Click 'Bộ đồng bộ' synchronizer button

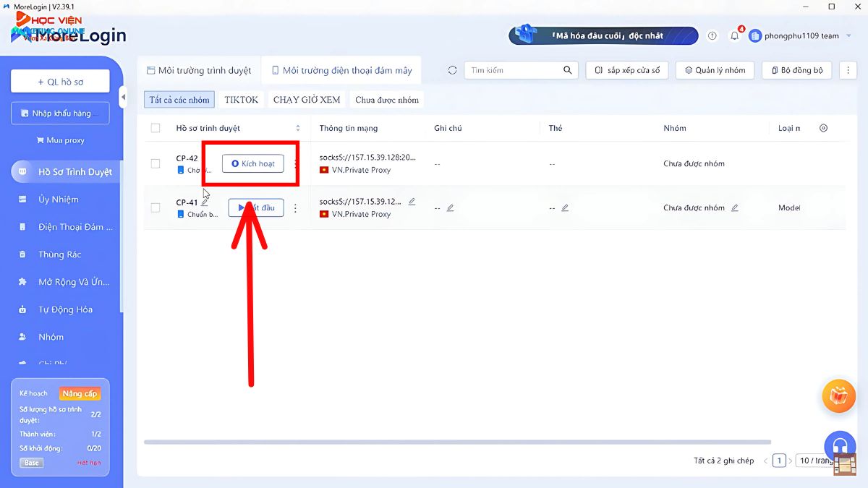[x=797, y=70]
